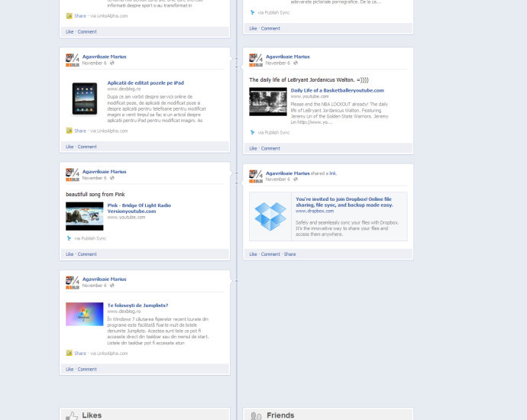Click Share link on iPad apps post
The width and height of the screenshot is (527, 420).
(80, 131)
